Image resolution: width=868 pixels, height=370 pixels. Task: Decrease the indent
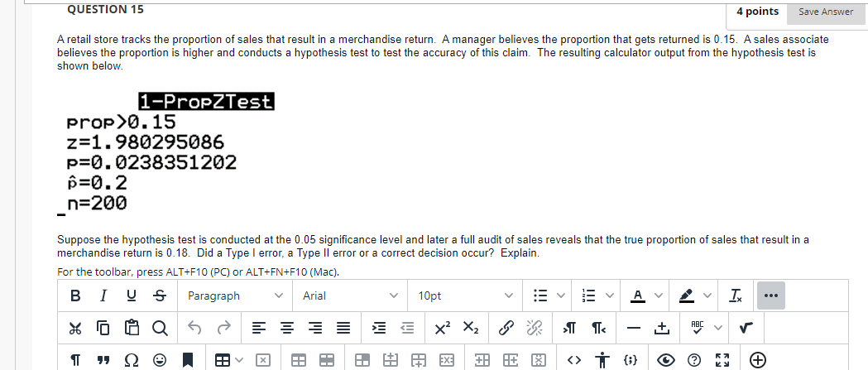point(407,329)
